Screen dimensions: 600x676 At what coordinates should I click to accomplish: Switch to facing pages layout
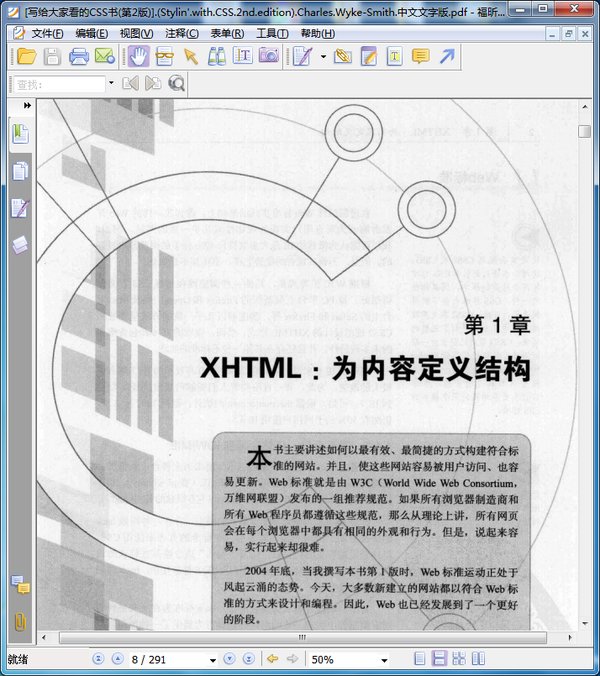459,659
